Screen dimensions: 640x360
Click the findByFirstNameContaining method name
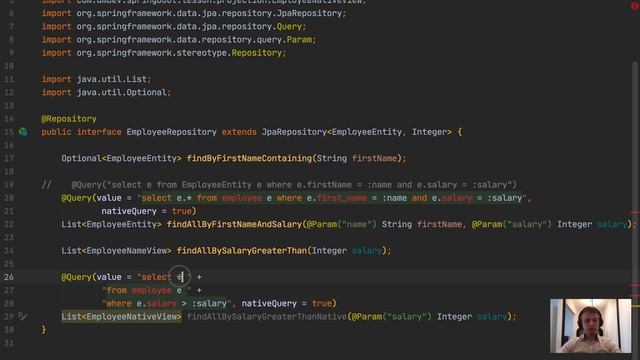click(249, 158)
